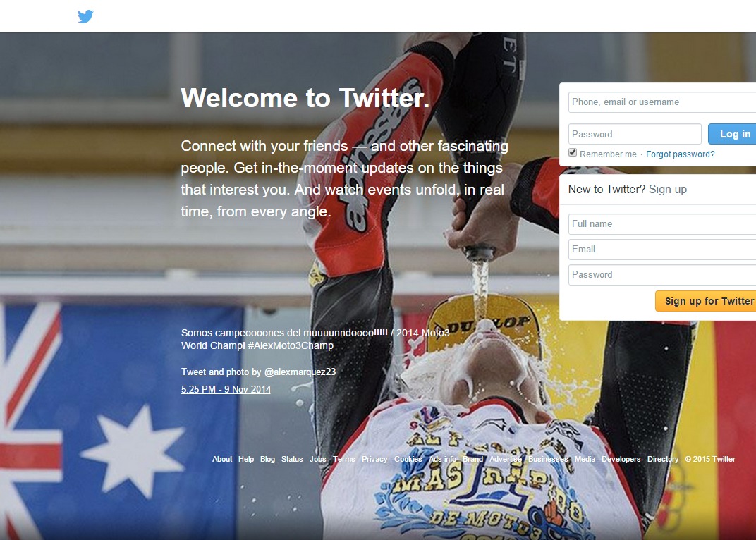Click the login Password field

635,134
